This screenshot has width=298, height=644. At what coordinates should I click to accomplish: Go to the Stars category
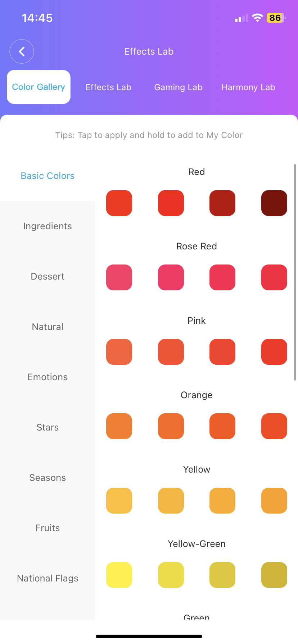point(48,427)
